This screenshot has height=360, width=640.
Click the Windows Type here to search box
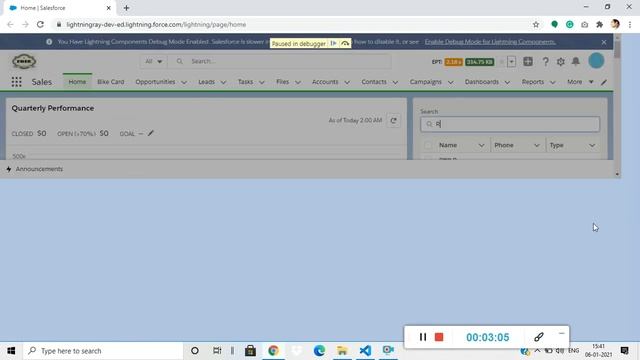[104, 351]
